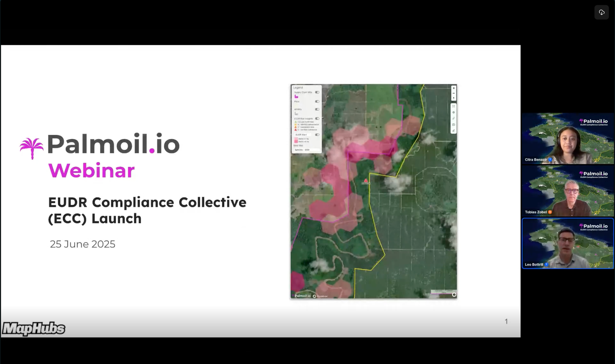
Task: Click the light pink Alerts >1 ha swatch
Action: click(x=296, y=139)
